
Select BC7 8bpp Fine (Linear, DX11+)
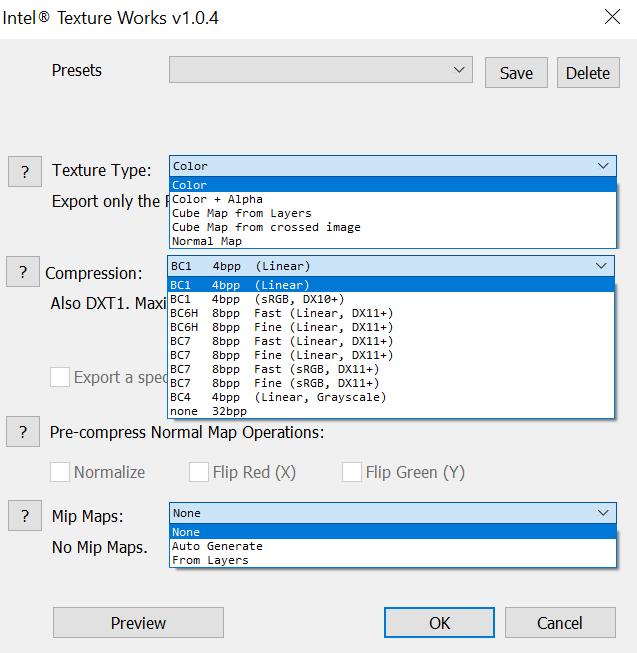tap(391, 355)
